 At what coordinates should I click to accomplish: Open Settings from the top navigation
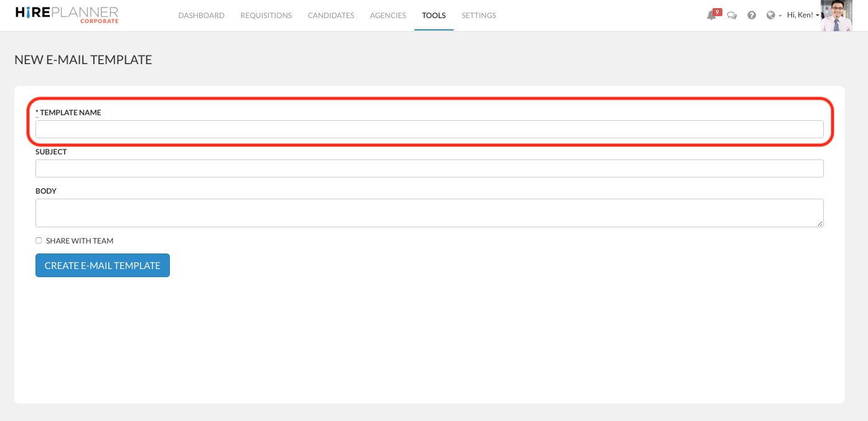tap(478, 16)
